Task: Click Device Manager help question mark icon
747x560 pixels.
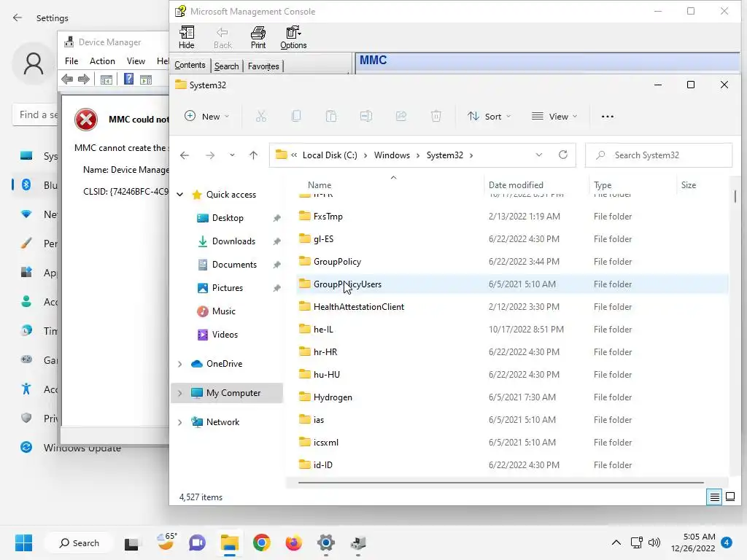Action: pos(128,79)
